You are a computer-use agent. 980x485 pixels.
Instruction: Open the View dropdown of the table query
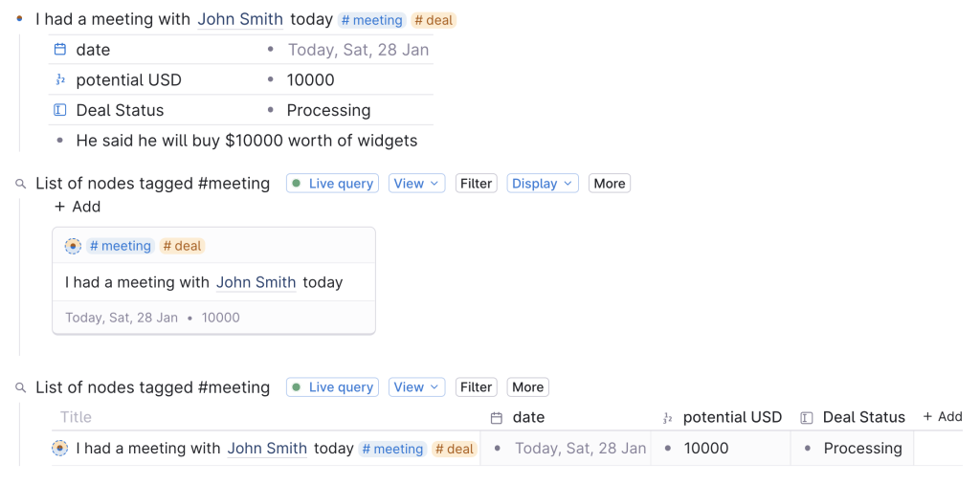coord(416,387)
